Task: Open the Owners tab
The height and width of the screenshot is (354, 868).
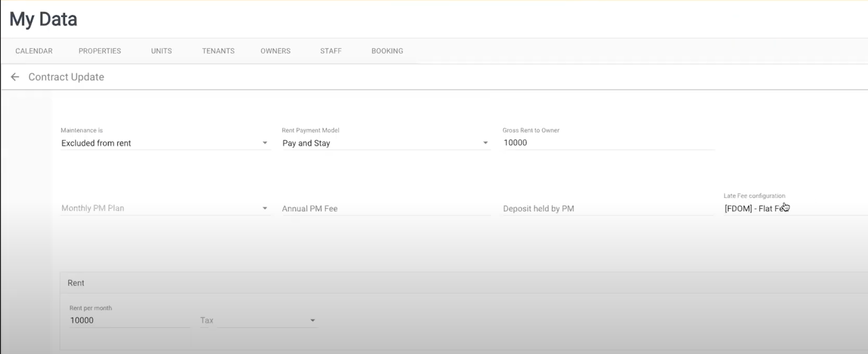Action: tap(275, 51)
